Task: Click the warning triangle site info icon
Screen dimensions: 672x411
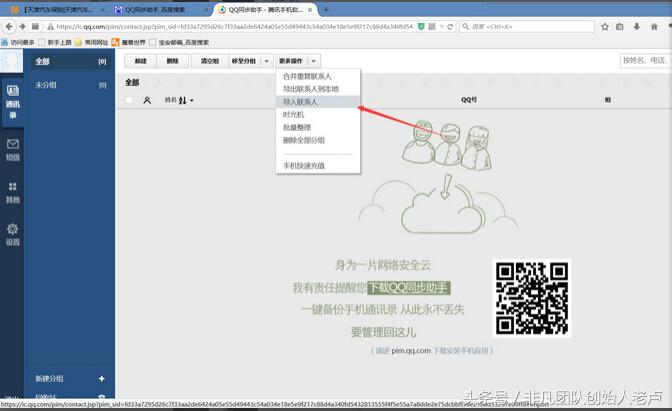Action: click(51, 27)
